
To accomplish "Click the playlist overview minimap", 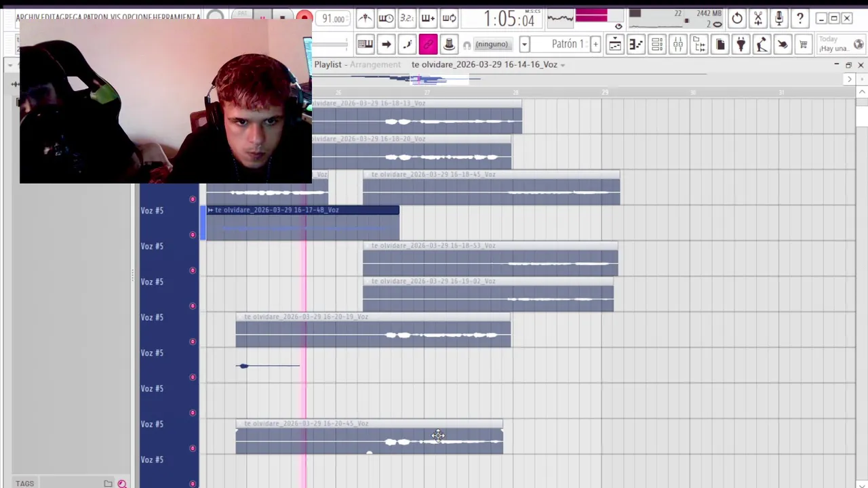I will (x=578, y=79).
